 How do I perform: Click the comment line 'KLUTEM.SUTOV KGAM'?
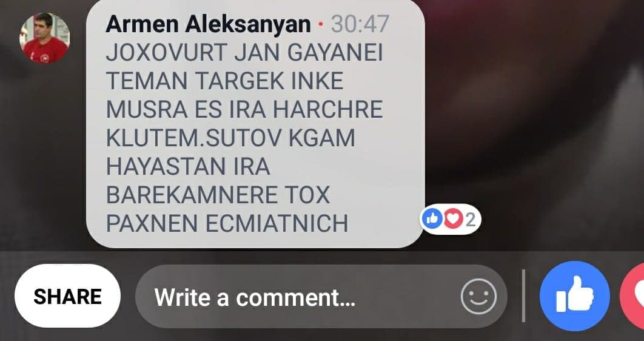[230, 138]
